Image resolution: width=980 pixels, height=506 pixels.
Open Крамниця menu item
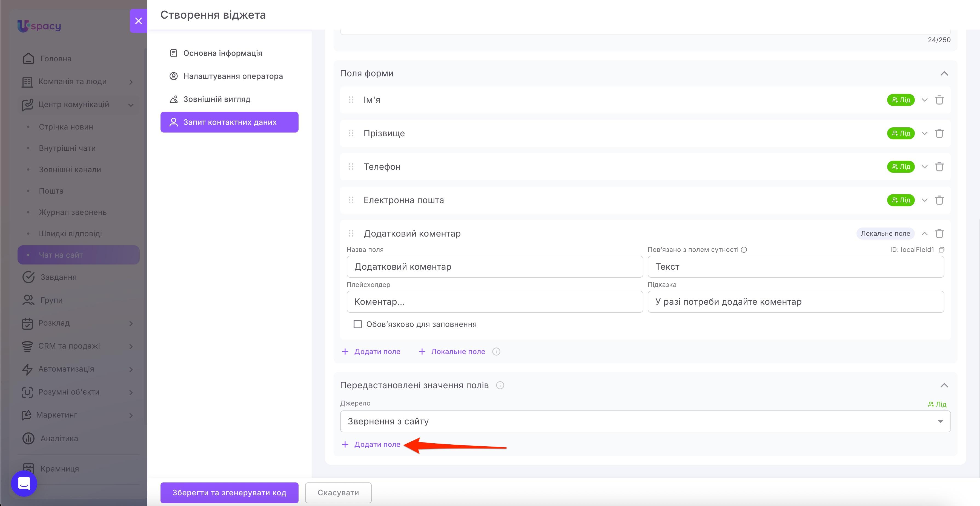(x=59, y=469)
